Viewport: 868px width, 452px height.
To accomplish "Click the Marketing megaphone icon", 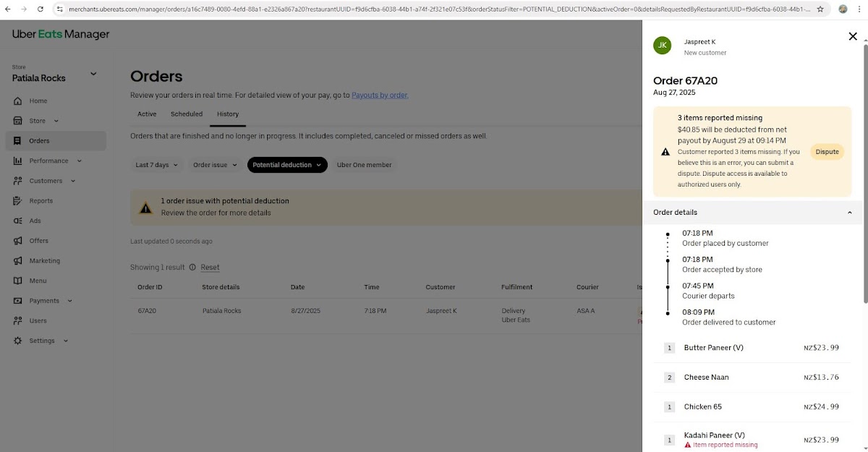I will (x=17, y=260).
